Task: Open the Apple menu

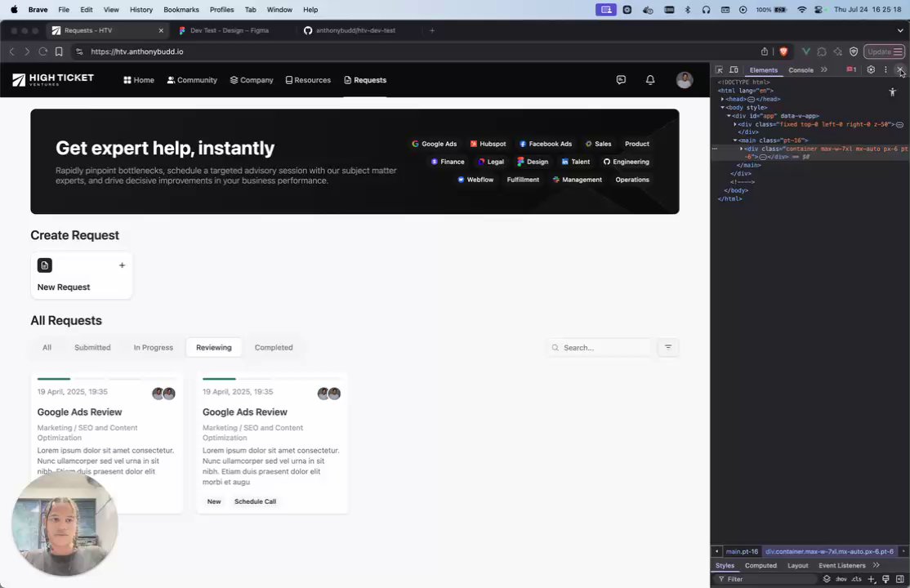Action: pos(14,9)
